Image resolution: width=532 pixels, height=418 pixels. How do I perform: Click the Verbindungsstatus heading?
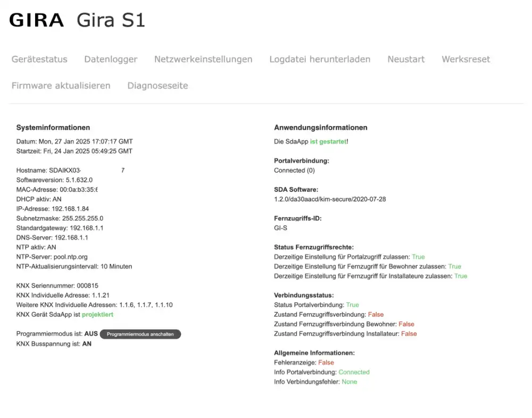tap(304, 295)
